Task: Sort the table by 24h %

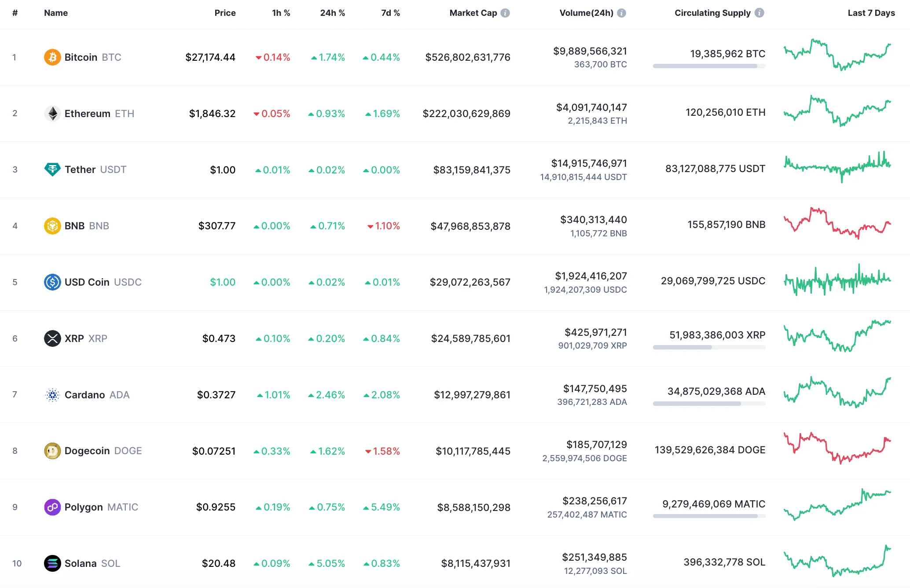Action: click(x=332, y=13)
